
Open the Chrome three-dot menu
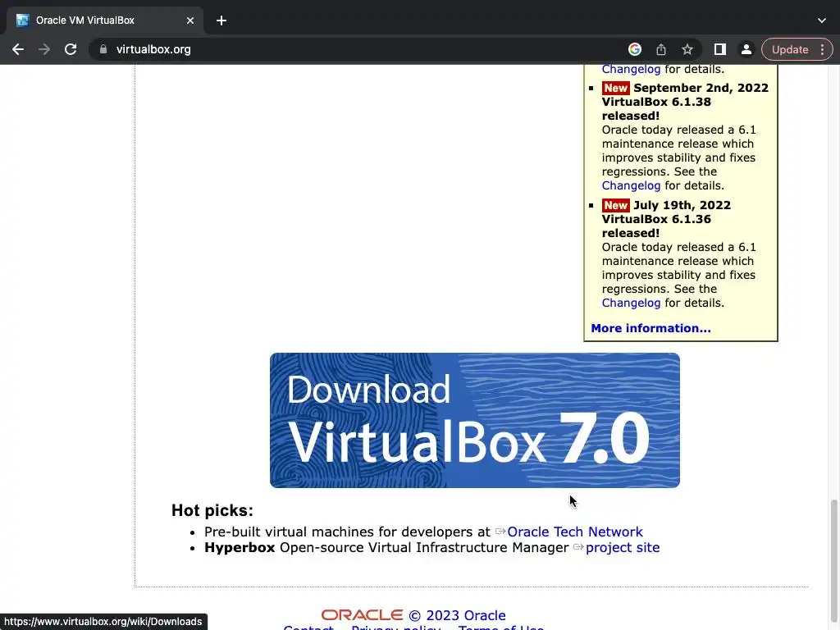pyautogui.click(x=822, y=49)
